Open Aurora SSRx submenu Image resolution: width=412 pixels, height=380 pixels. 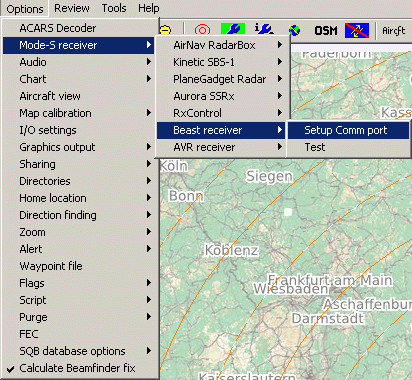[x=221, y=96]
